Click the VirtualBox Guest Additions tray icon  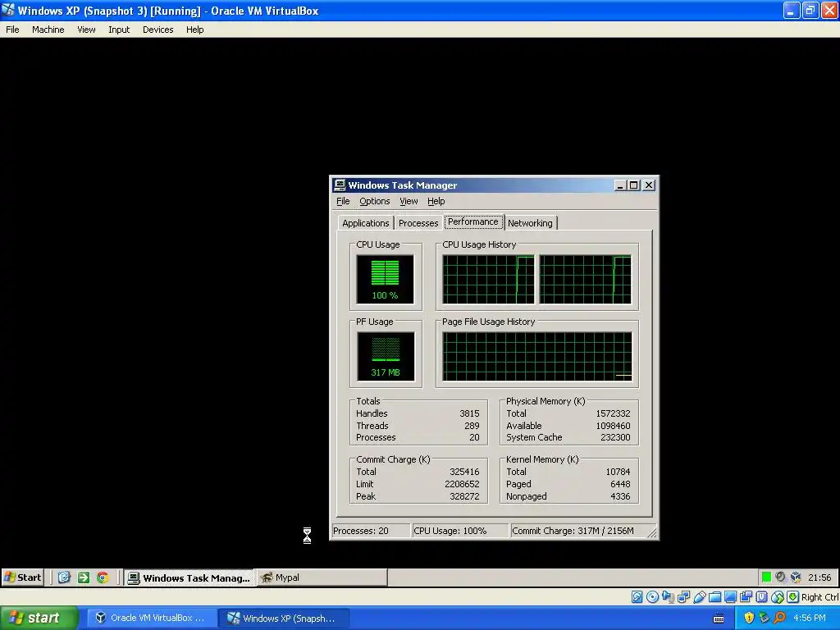pyautogui.click(x=796, y=577)
